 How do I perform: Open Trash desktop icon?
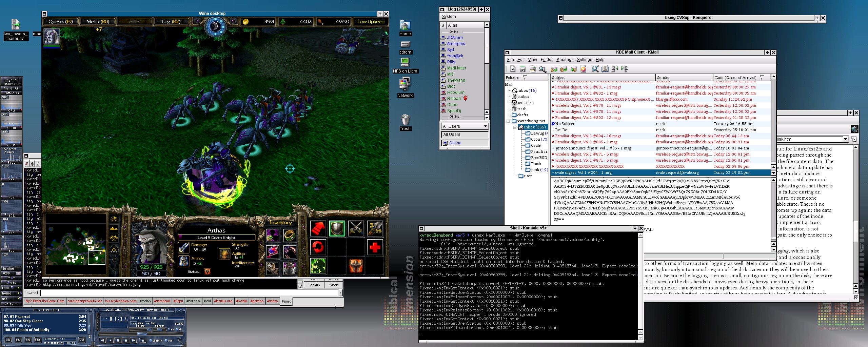(x=405, y=122)
